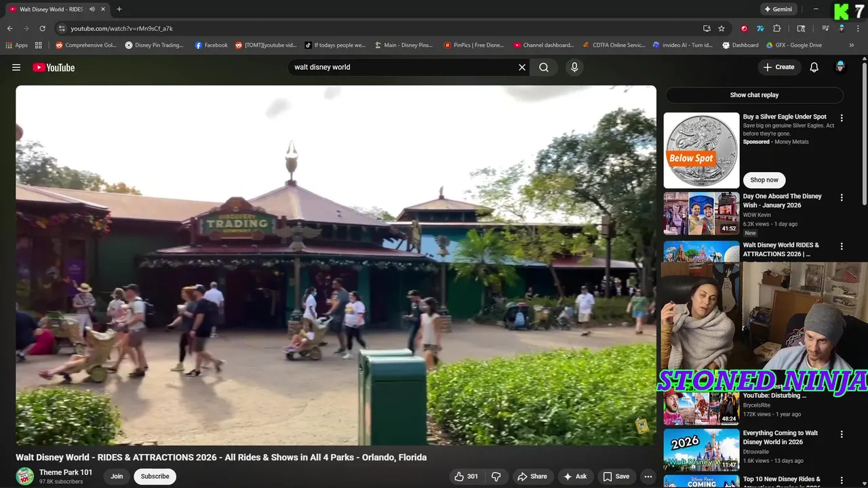Open more actions ellipsis below video
868x488 pixels.
(x=648, y=476)
